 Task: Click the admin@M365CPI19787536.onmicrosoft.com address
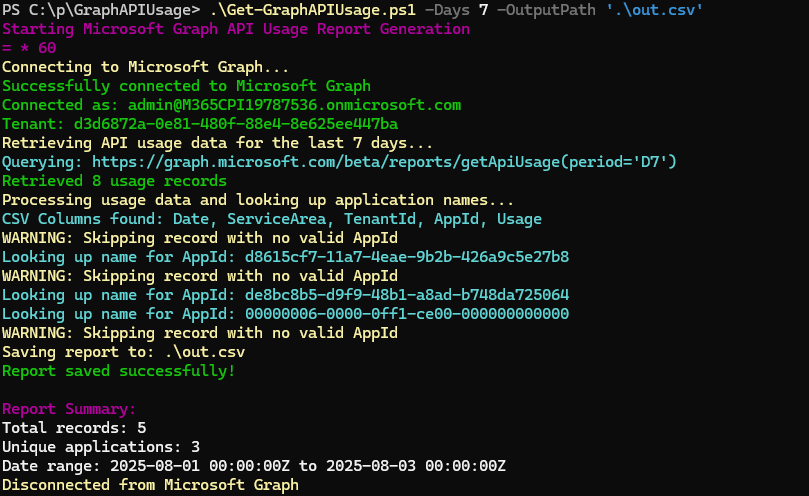tap(295, 105)
